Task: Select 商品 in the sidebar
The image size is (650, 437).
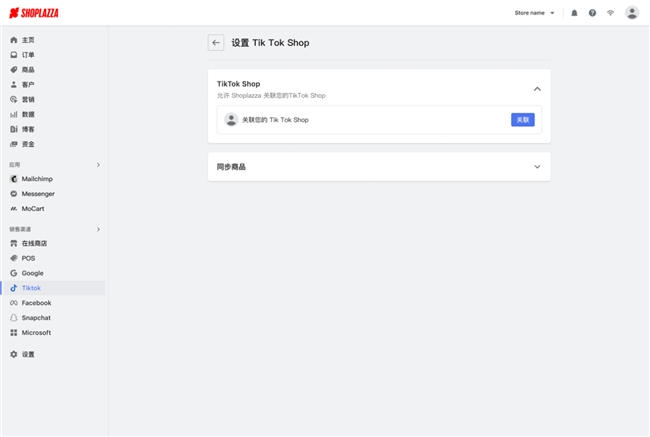Action: pos(28,70)
